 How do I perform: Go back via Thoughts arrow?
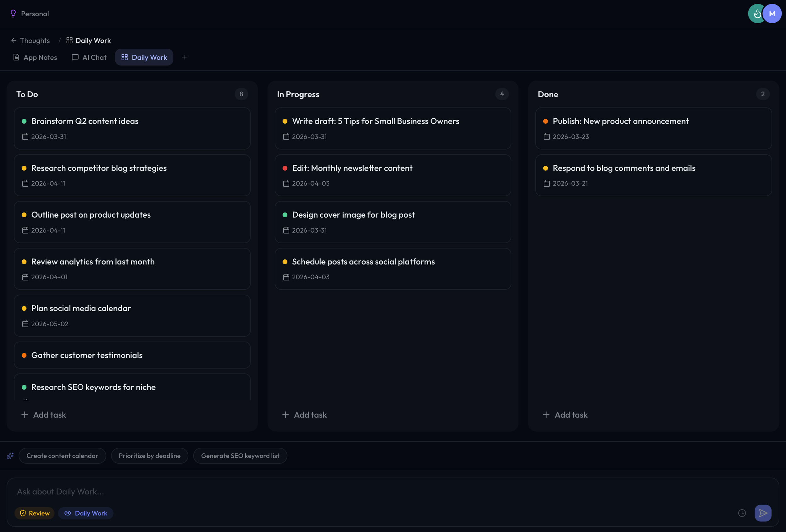pyautogui.click(x=14, y=41)
